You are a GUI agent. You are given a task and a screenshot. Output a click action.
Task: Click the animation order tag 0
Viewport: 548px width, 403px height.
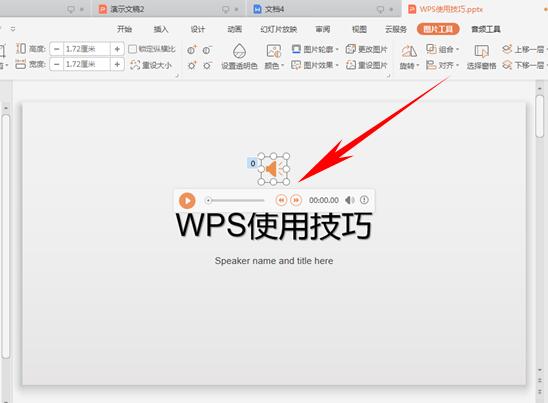coord(253,163)
